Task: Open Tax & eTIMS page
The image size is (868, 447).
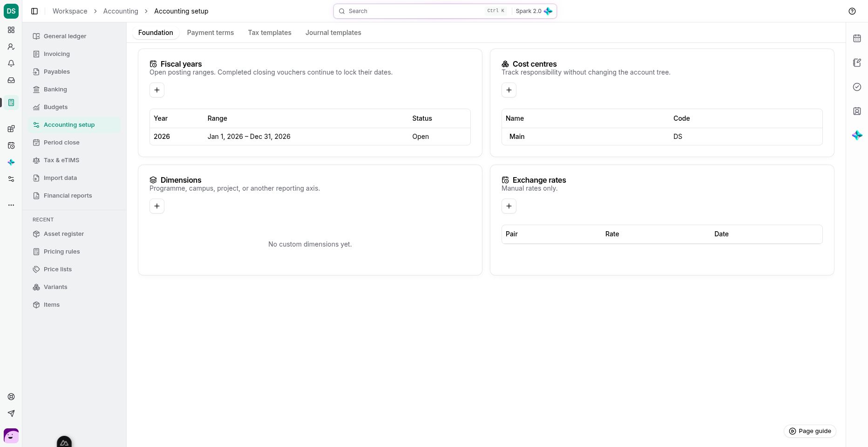Action: point(74,160)
